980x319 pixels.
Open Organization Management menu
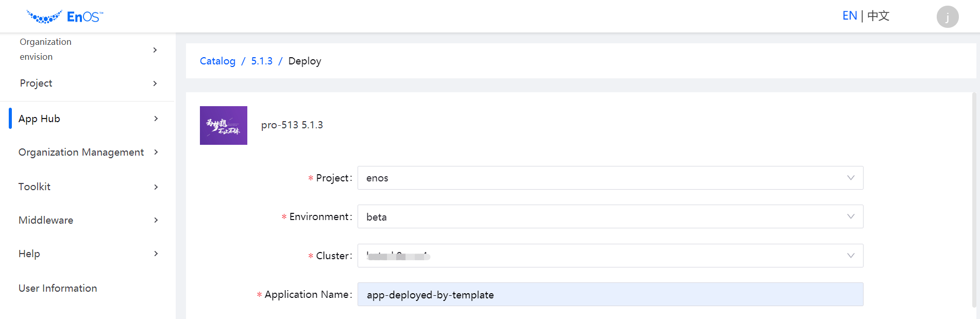81,152
